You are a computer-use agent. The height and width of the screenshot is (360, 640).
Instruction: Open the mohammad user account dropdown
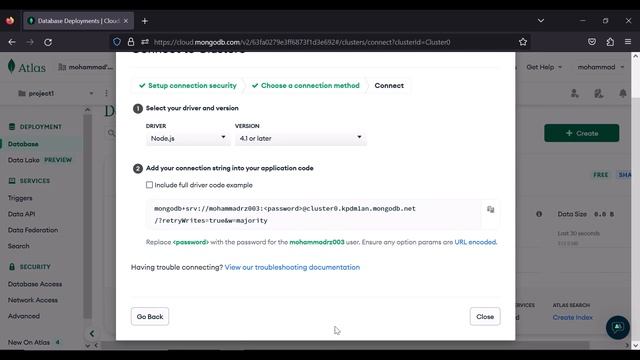point(601,67)
